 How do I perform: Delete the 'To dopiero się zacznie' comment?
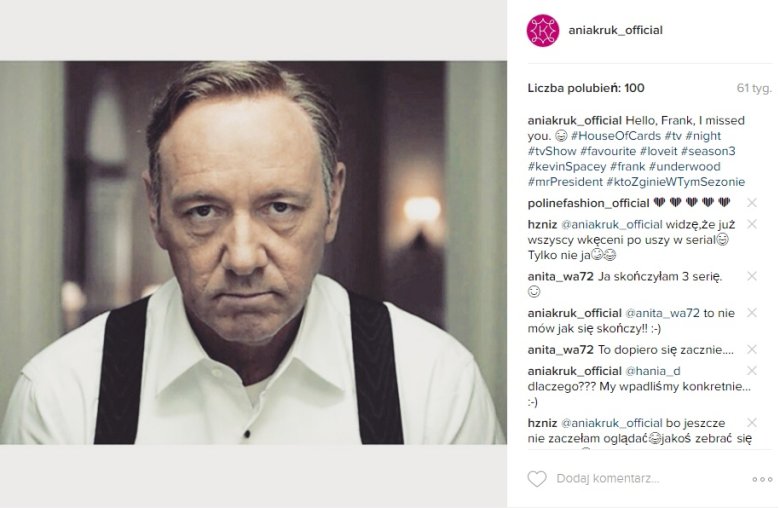coord(752,350)
